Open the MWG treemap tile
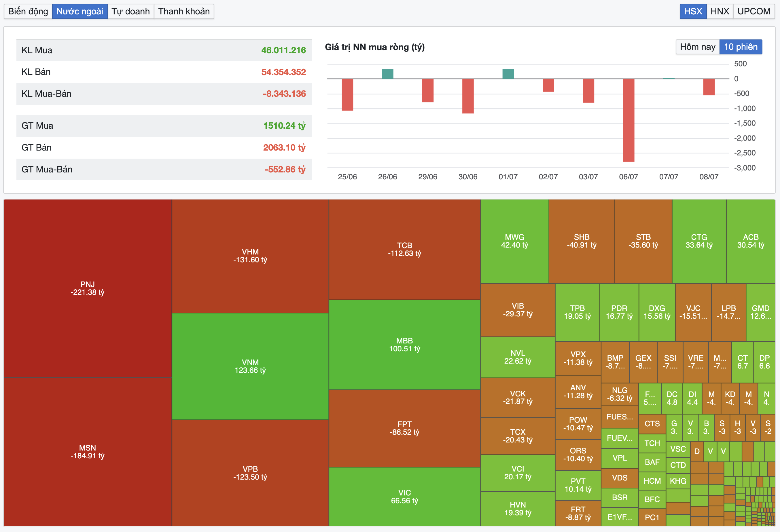The width and height of the screenshot is (780, 532). coord(514,241)
